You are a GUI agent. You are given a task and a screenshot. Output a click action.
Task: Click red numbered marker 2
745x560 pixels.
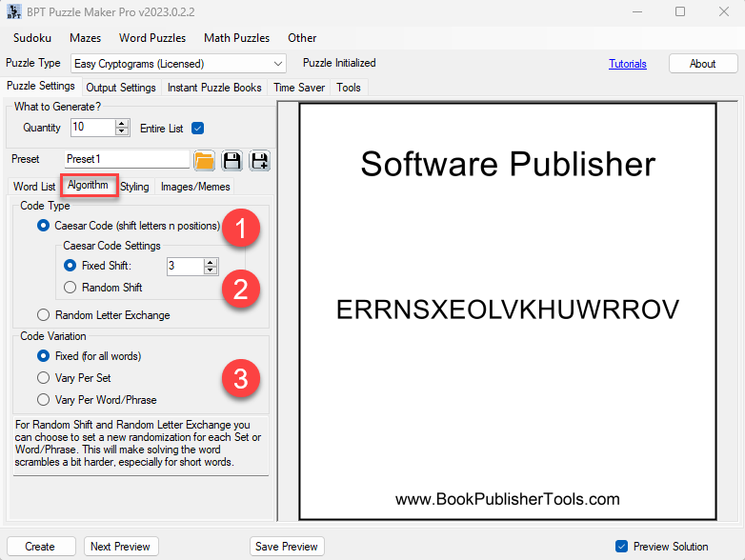click(240, 288)
